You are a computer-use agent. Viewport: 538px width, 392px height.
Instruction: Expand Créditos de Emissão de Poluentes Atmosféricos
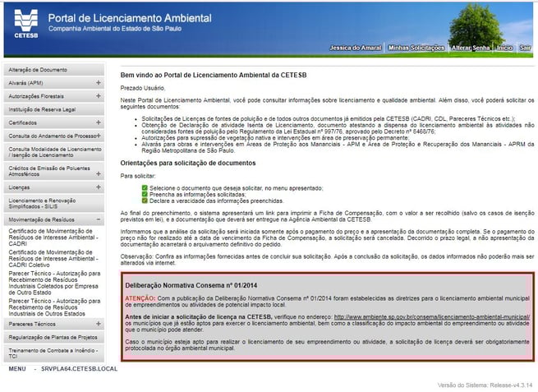[99, 174]
